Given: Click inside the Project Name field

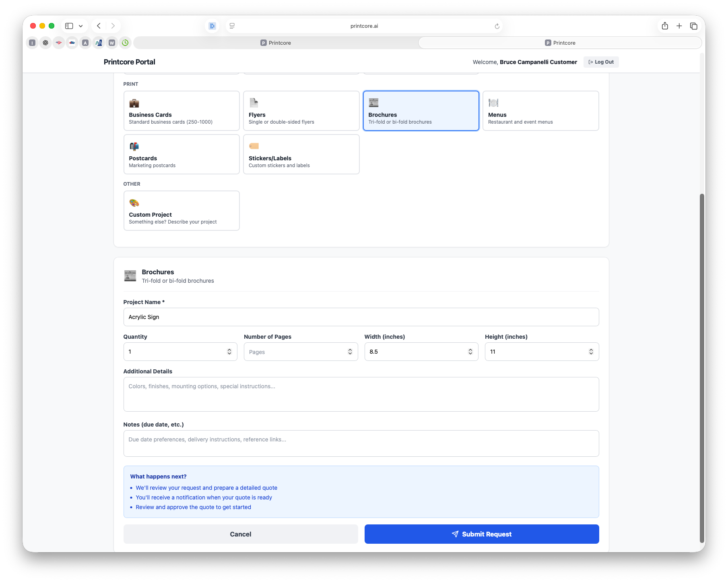Looking at the screenshot, I should tap(361, 317).
